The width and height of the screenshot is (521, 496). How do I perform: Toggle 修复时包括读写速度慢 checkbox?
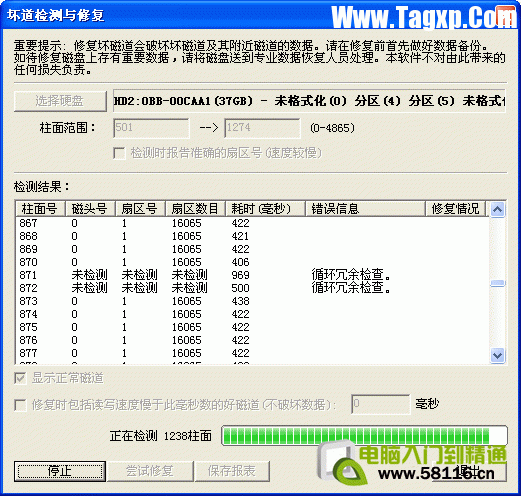tap(20, 405)
